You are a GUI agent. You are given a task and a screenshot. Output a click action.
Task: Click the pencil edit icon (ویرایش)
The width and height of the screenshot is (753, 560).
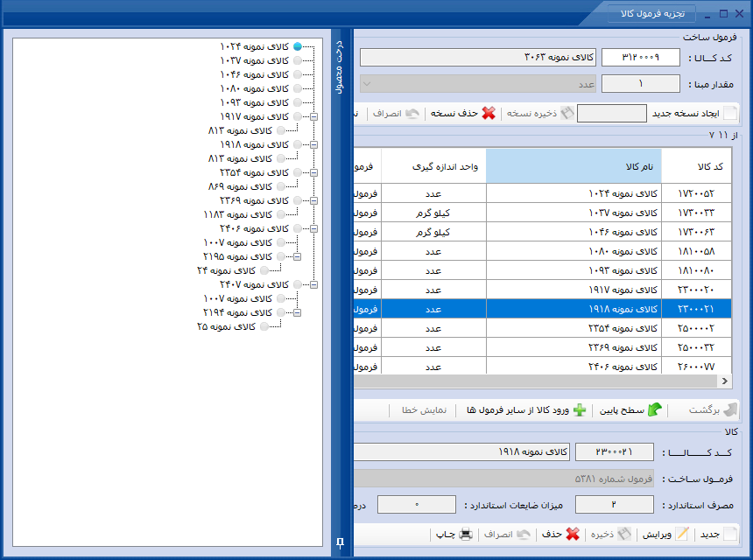682,534
